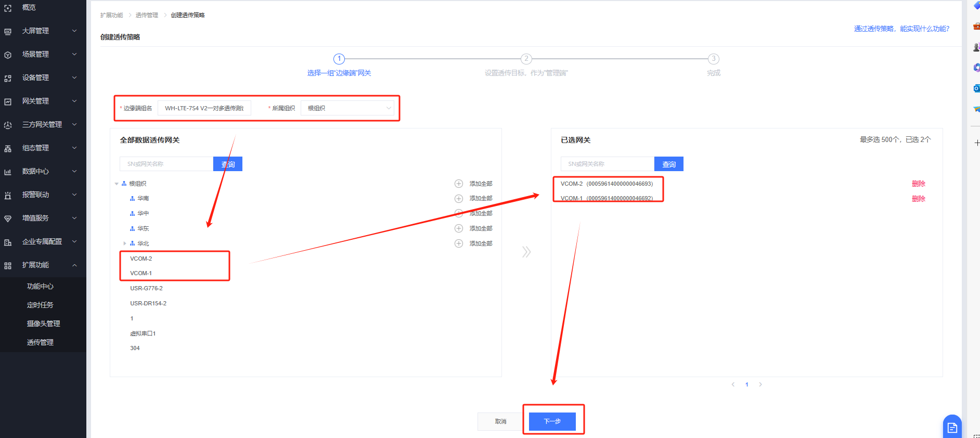Go to the previous page of selected gateways

tap(733, 384)
